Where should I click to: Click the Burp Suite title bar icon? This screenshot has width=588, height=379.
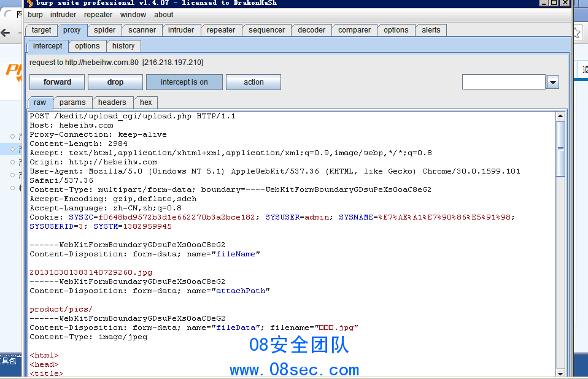(30, 3)
